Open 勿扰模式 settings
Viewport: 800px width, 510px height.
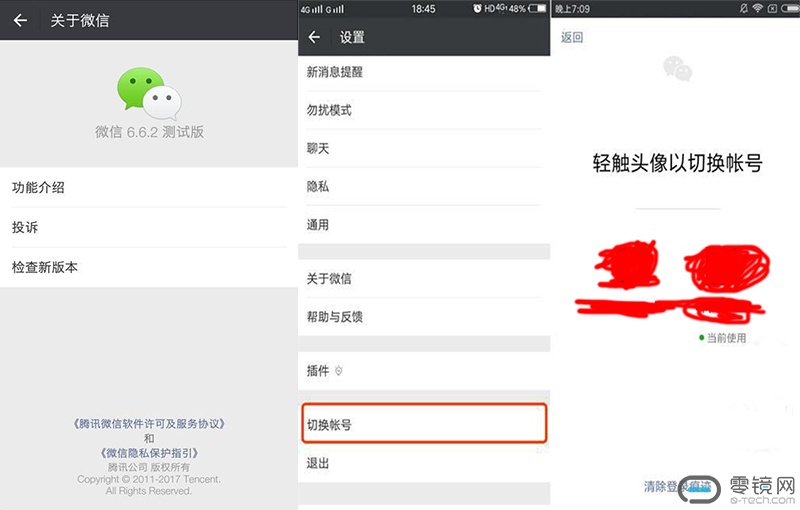point(424,110)
